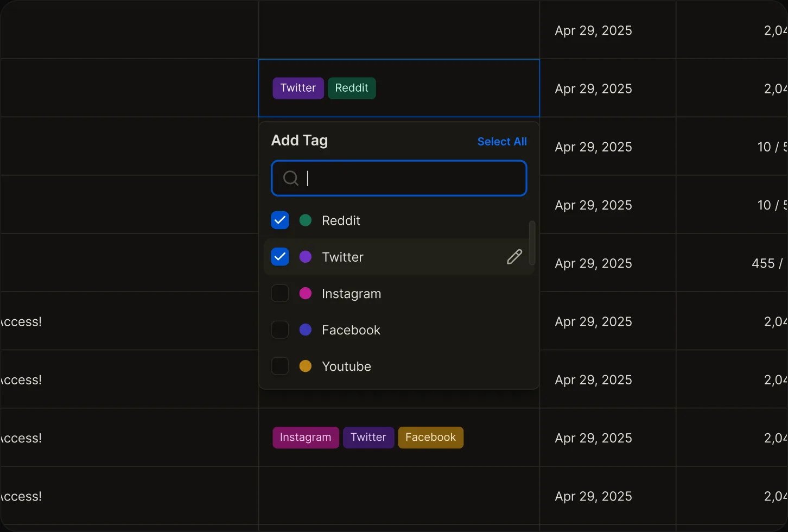Uncheck the Reddit tag checkbox
This screenshot has height=532, width=788.
(280, 220)
